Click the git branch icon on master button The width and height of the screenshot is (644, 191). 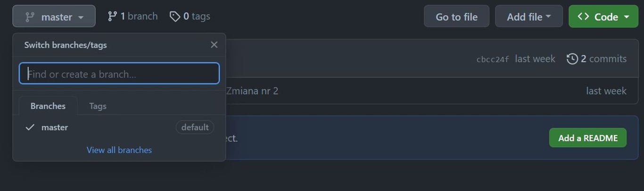click(x=30, y=17)
